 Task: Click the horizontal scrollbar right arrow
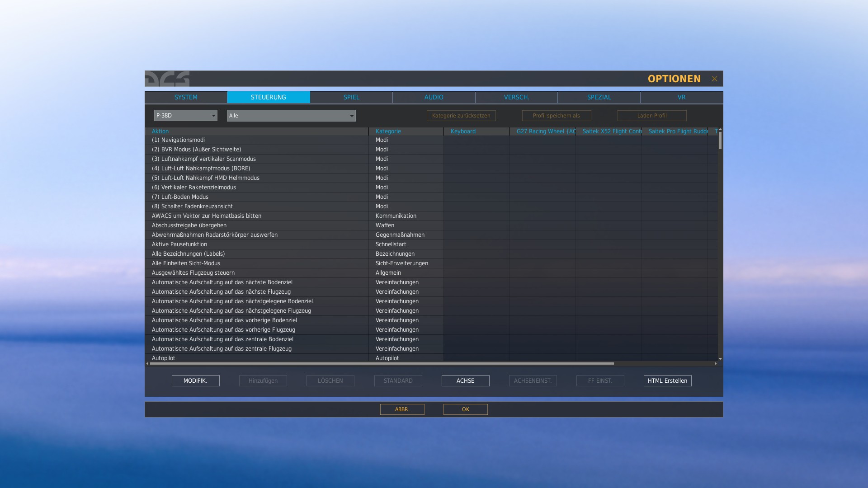(715, 363)
